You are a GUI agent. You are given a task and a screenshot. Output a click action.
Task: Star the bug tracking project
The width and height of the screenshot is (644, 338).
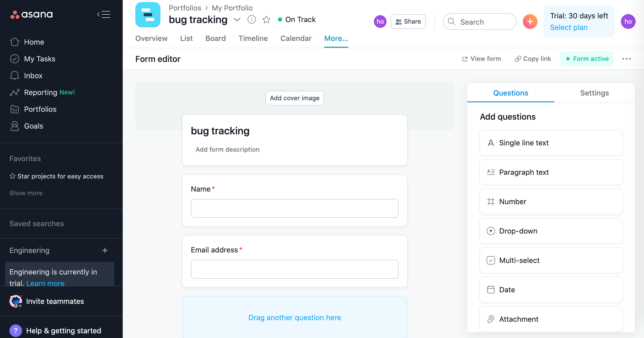[x=266, y=19]
